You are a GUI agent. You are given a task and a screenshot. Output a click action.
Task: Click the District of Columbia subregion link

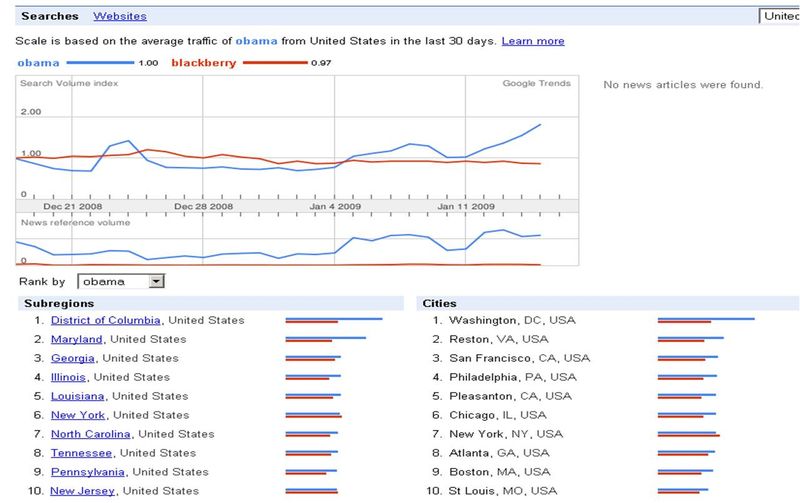(105, 321)
